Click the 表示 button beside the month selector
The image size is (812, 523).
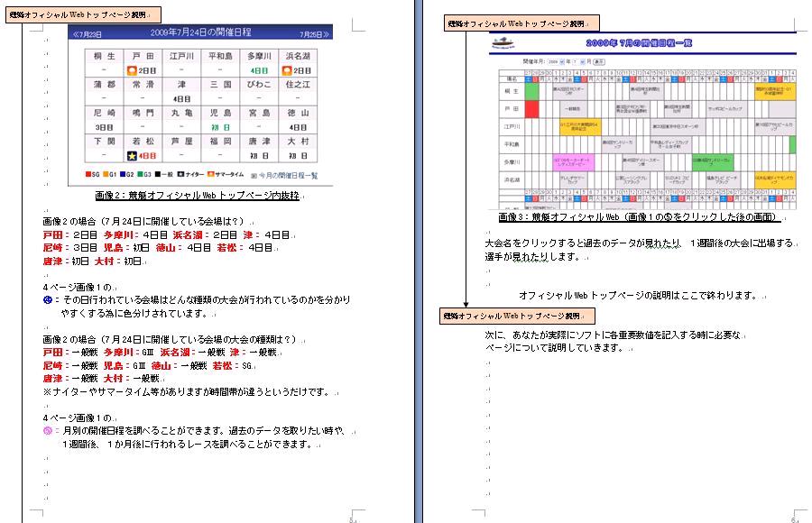pos(599,61)
